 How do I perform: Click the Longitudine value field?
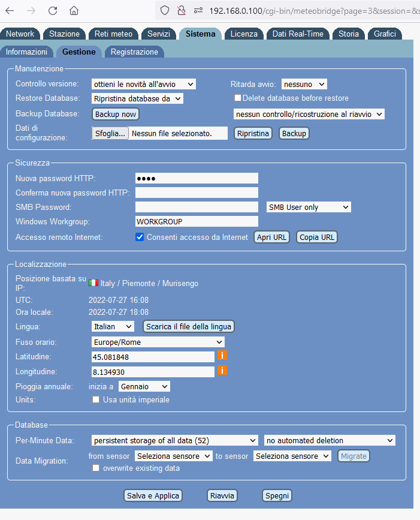pos(153,372)
